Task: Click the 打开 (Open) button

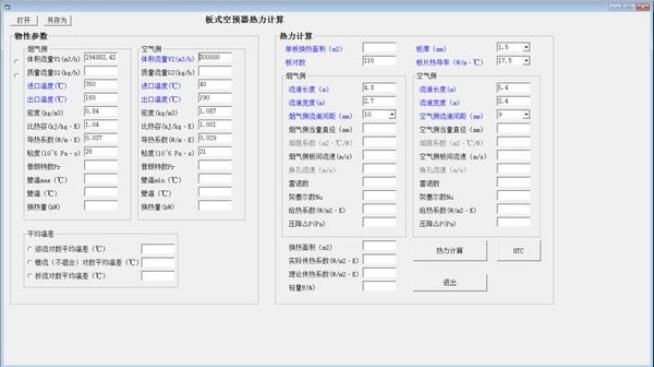Action: coord(24,20)
